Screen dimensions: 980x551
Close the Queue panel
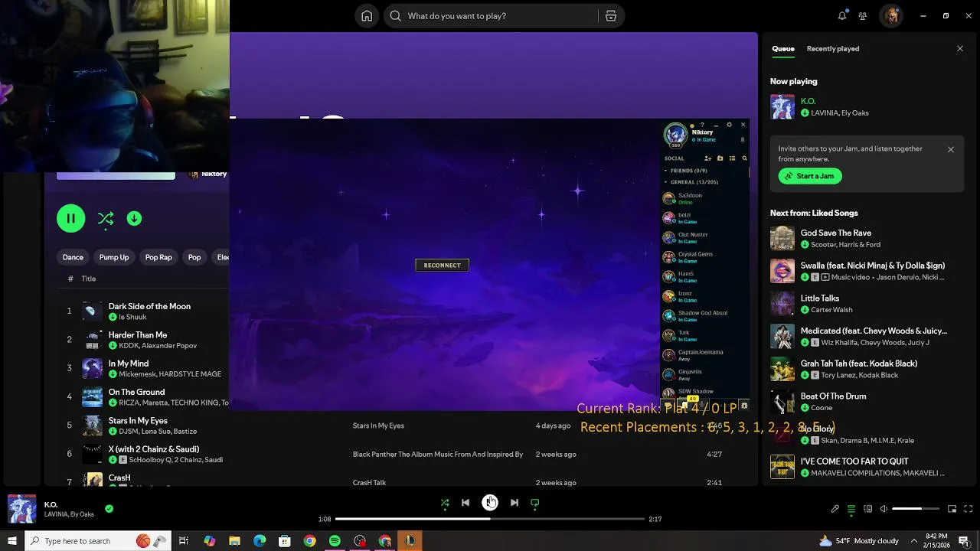960,48
